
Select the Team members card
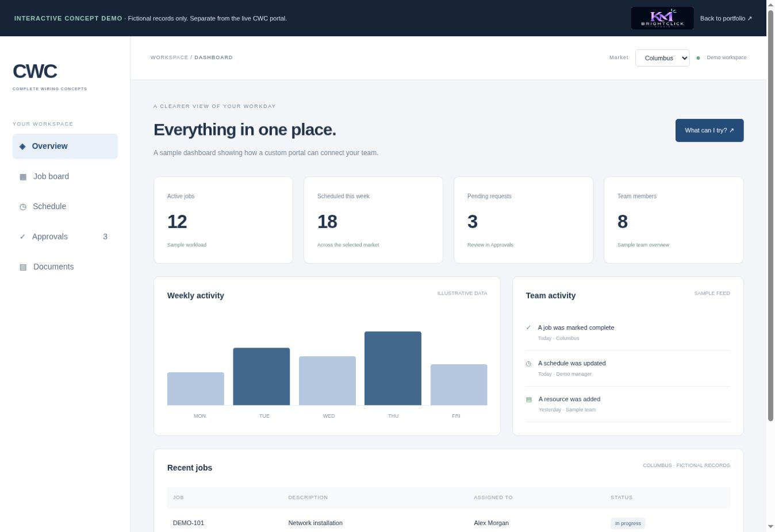pyautogui.click(x=674, y=220)
